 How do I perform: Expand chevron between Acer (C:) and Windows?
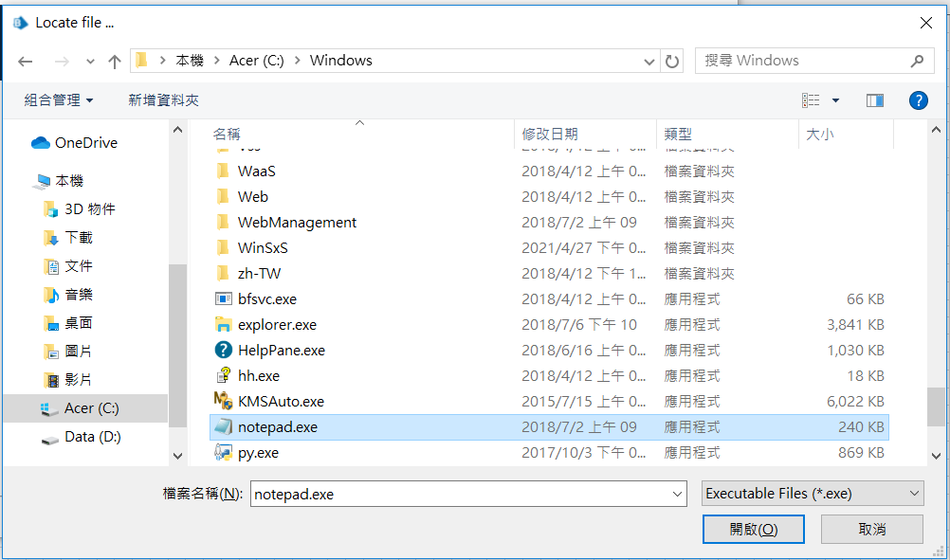click(297, 61)
